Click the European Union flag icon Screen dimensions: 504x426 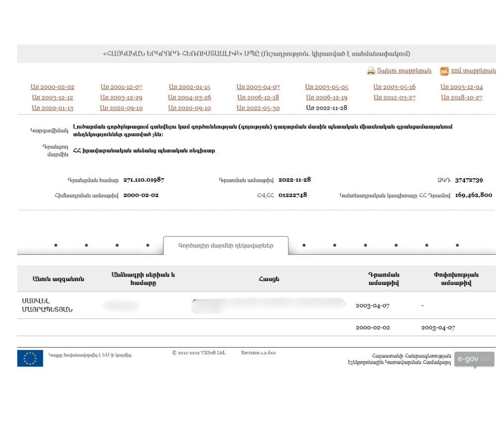point(30,358)
